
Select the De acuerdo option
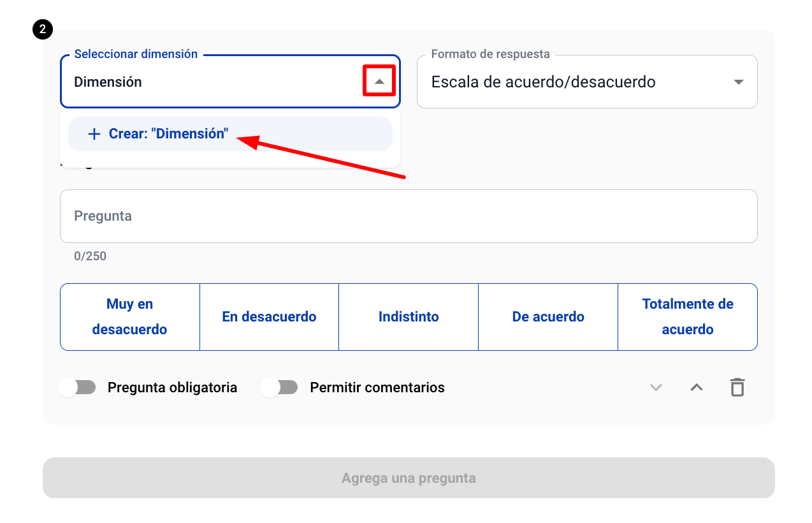pyautogui.click(x=548, y=317)
